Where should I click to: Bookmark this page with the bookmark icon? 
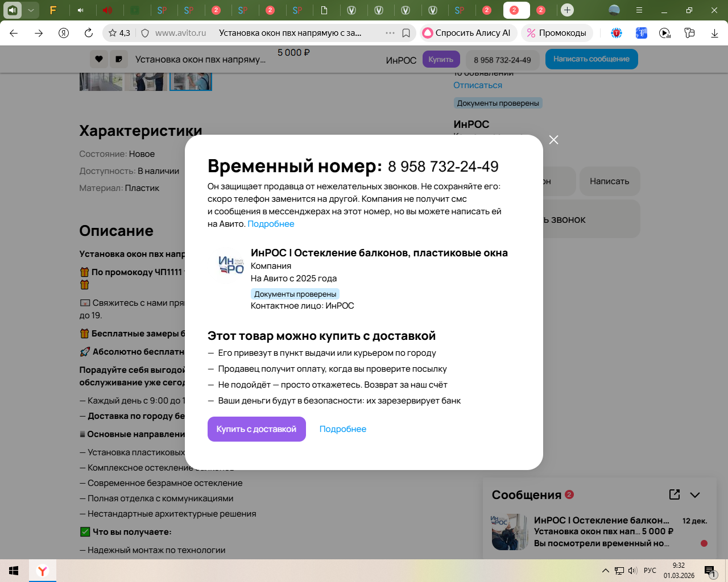[406, 33]
